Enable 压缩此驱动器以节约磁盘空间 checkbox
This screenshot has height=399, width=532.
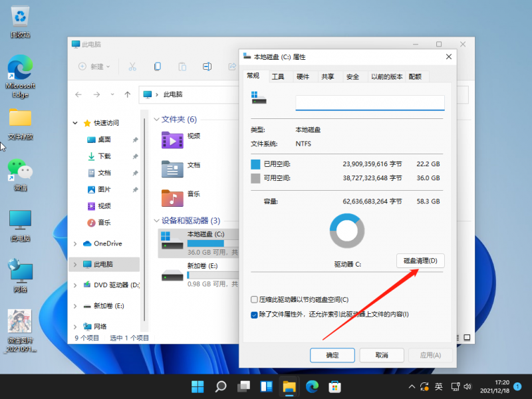[x=254, y=300]
